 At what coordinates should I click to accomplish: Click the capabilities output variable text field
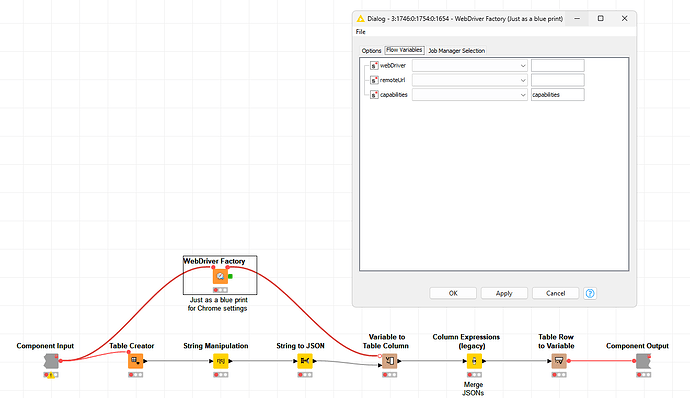tap(558, 95)
